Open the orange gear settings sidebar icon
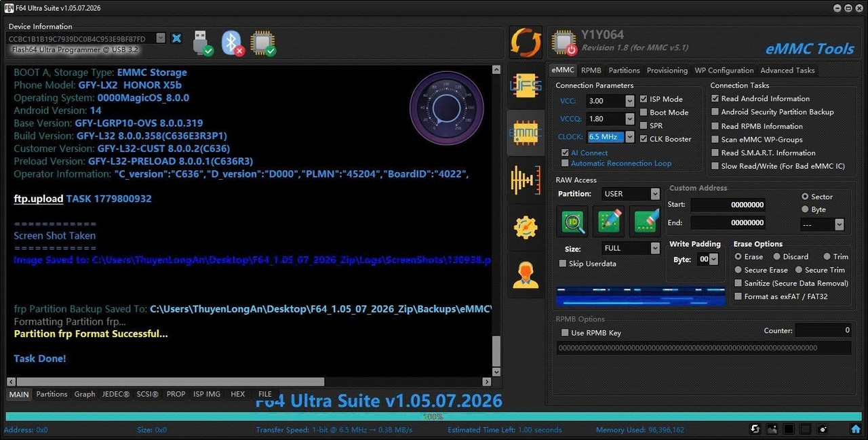Image resolution: width=868 pixels, height=440 pixels. [x=526, y=227]
